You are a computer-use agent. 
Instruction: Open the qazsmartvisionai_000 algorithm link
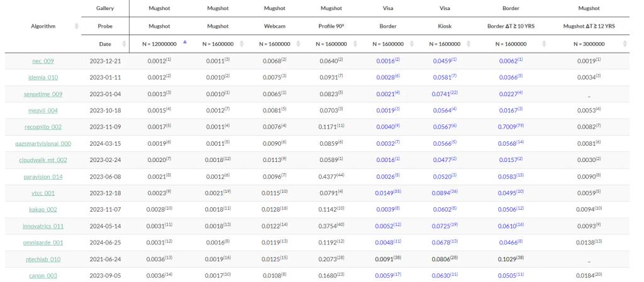[x=43, y=143]
